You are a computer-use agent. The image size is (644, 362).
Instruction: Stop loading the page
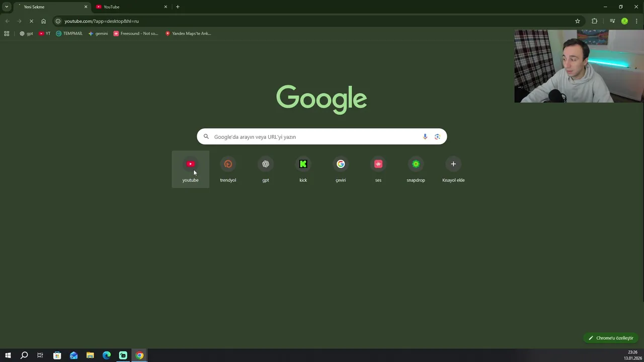click(x=31, y=21)
